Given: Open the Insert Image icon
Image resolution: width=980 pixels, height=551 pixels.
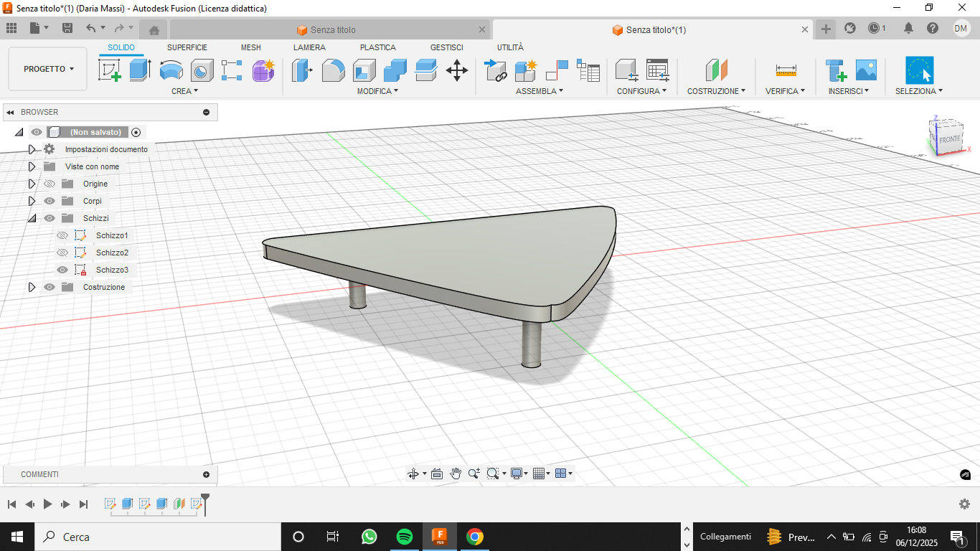Looking at the screenshot, I should pyautogui.click(x=866, y=70).
